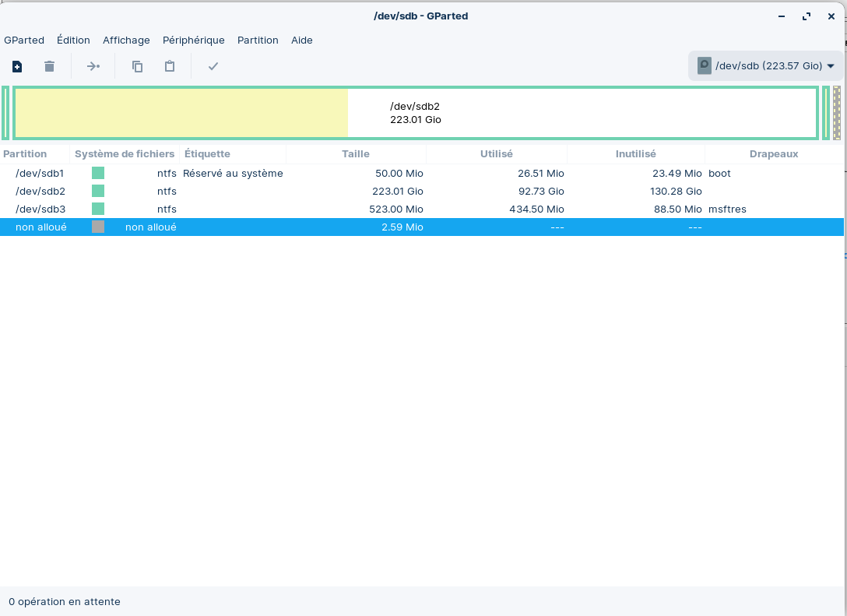Screen dimensions: 847x616
Task: Open the Périphérique menu
Action: click(x=193, y=40)
